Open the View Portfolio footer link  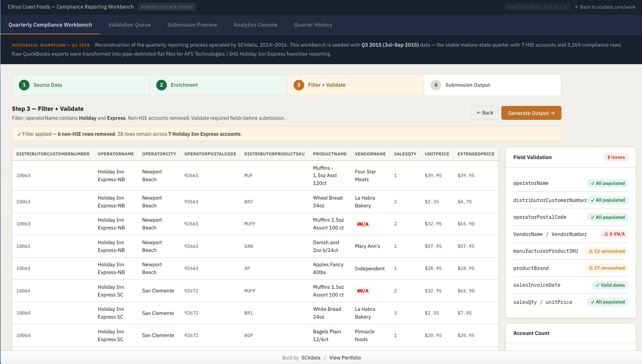(x=345, y=358)
